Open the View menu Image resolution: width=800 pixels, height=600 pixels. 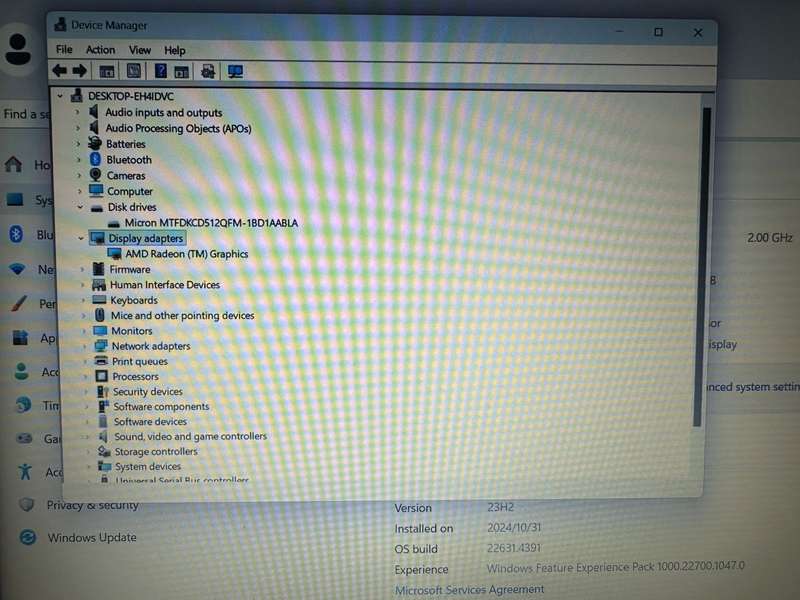click(139, 50)
